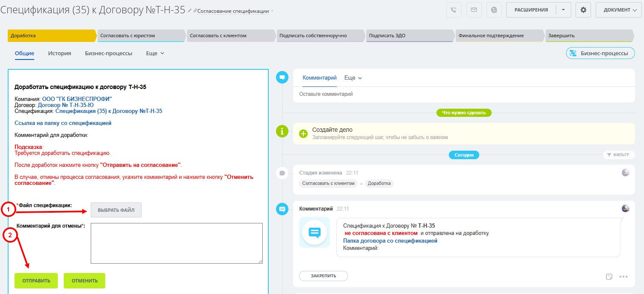The image size is (644, 294).
Task: Click the pencil icon to edit title
Action: pos(190,11)
